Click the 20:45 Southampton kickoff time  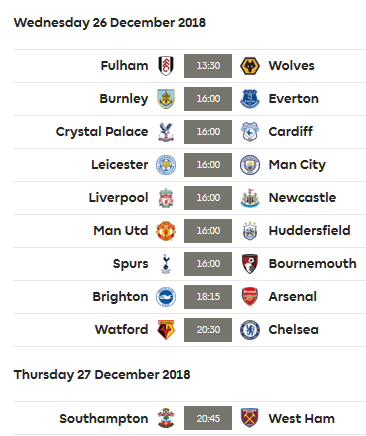[208, 418]
